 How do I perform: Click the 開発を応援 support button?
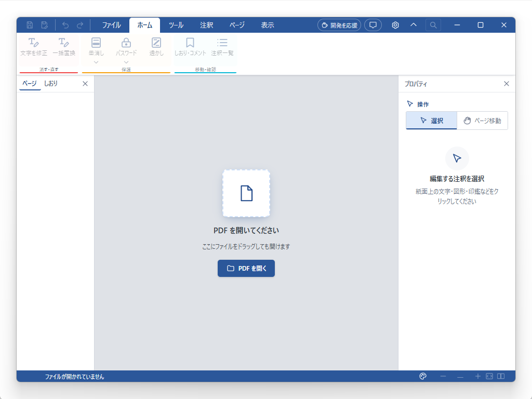tap(339, 25)
